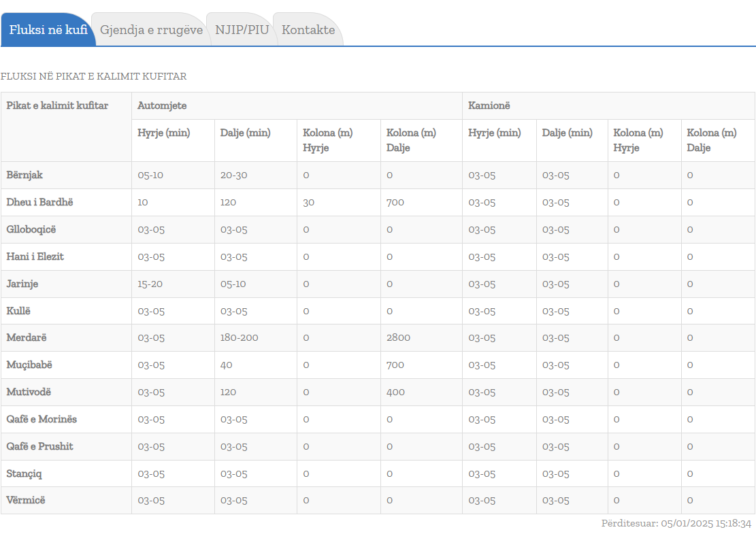Screen dimensions: 756x534
Task: Click the Jarinje entry time 15-20 cell
Action: coord(150,284)
